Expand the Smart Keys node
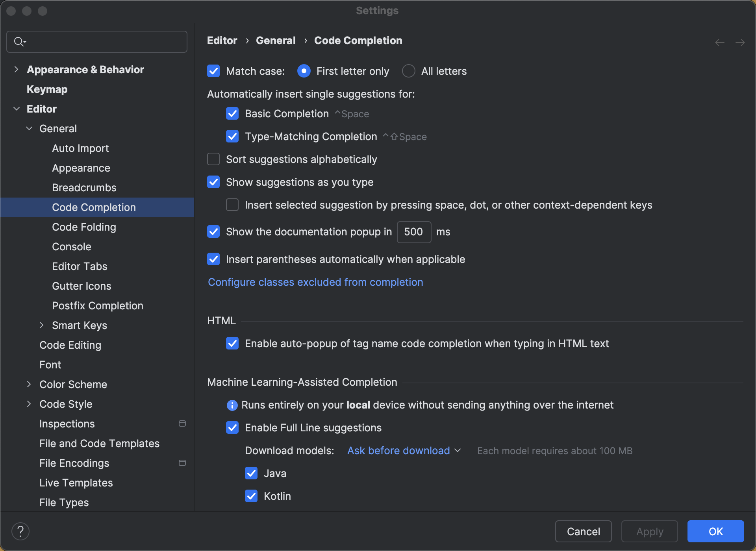Viewport: 756px width, 551px height. [x=42, y=325]
